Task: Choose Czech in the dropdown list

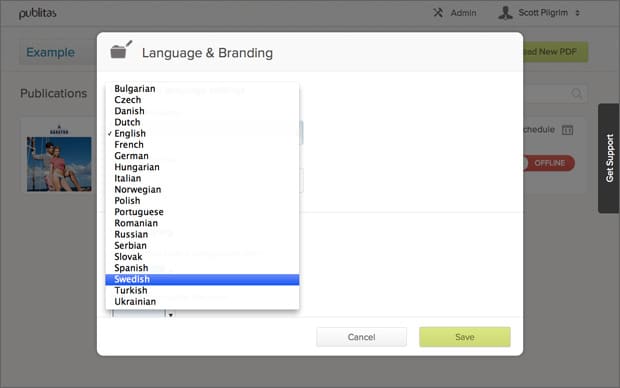Action: 202,100
